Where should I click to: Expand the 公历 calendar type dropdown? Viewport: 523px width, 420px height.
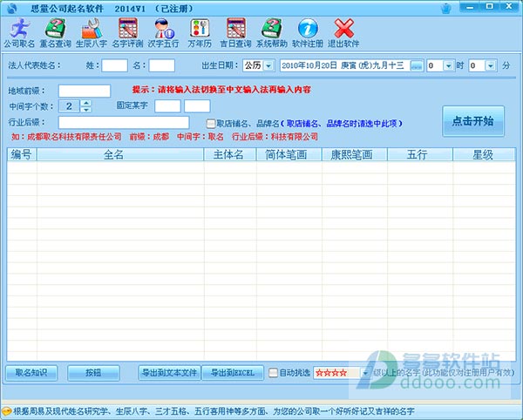click(x=268, y=65)
